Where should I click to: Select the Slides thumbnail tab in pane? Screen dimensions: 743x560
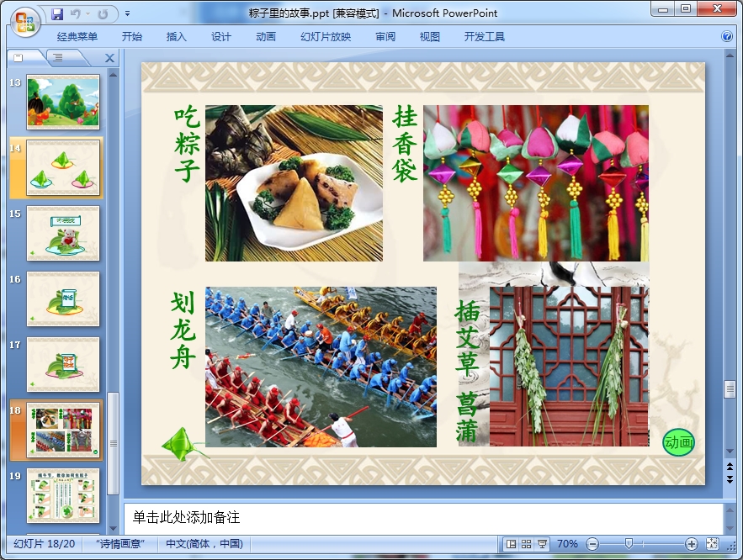[x=20, y=57]
